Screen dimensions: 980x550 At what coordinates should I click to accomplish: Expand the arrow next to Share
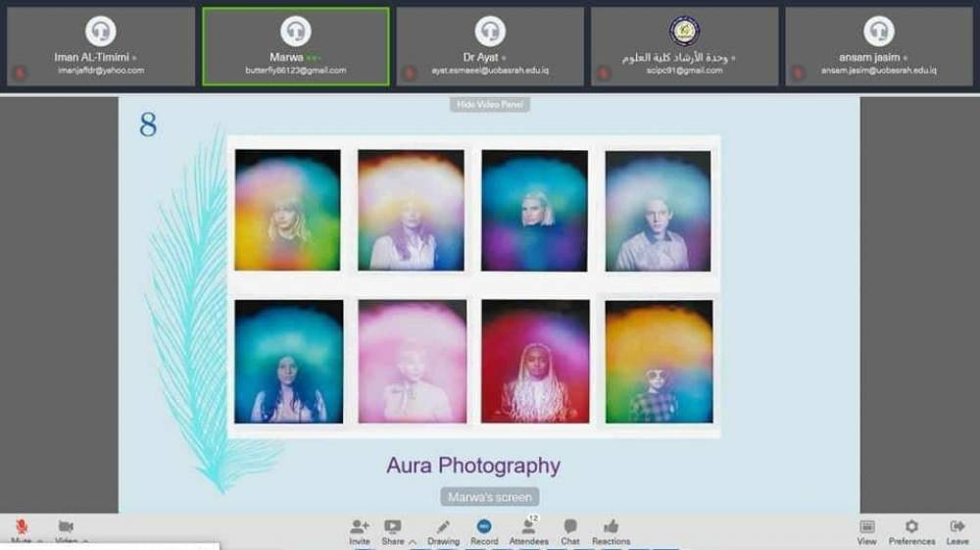coord(413,541)
